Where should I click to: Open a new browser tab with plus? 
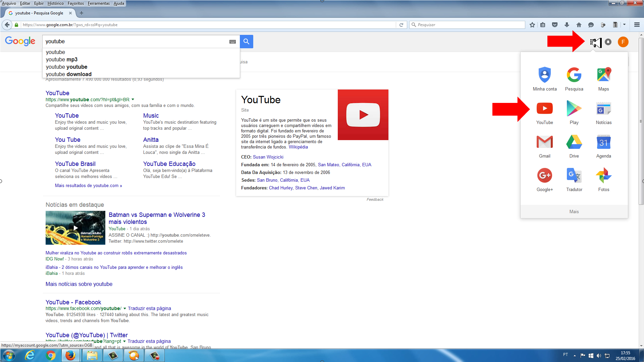(x=82, y=13)
